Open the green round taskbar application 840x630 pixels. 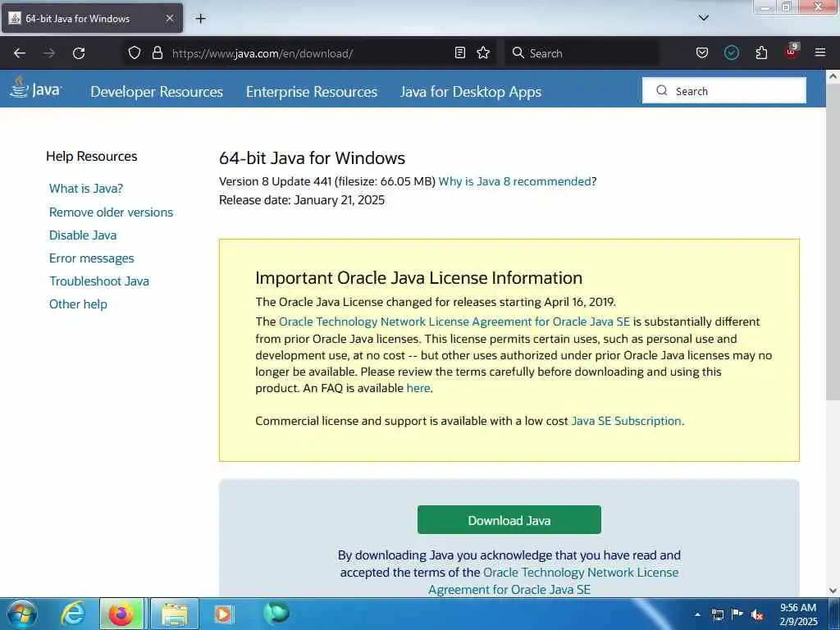[276, 613]
